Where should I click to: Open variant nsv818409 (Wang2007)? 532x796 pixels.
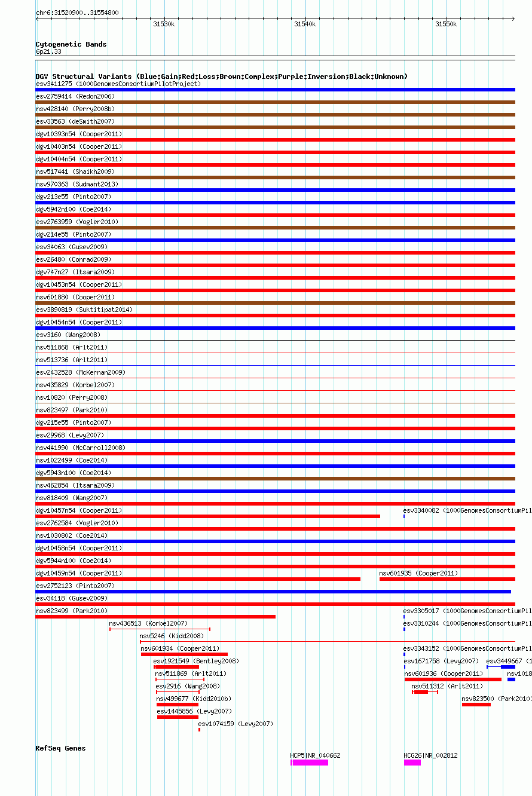[x=72, y=498]
